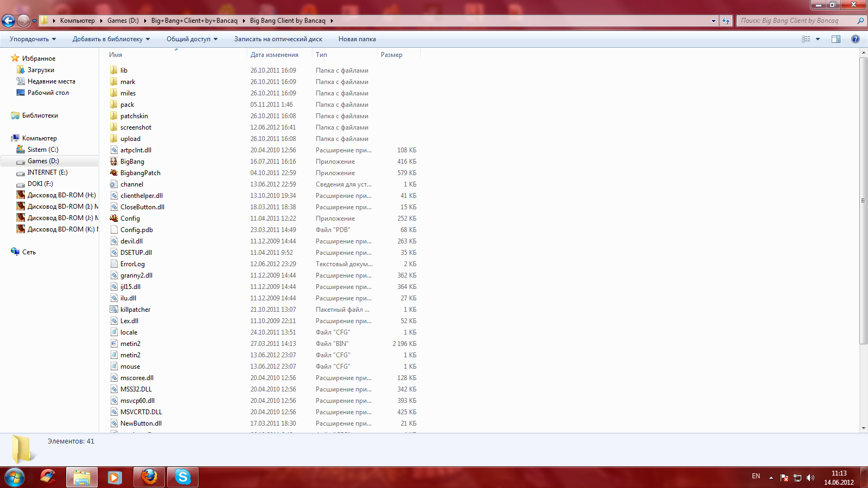Open Загрузки in the navigation pane
This screenshot has width=868, height=488.
(x=41, y=70)
